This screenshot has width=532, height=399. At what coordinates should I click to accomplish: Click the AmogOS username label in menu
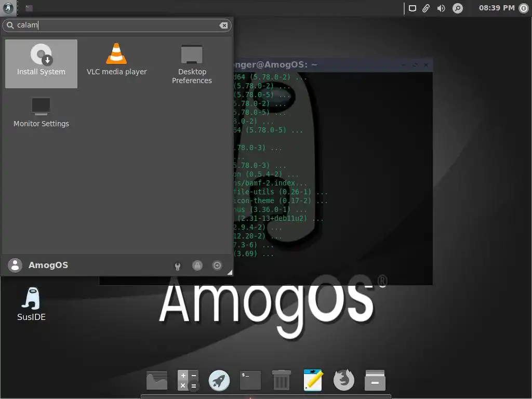tap(48, 265)
